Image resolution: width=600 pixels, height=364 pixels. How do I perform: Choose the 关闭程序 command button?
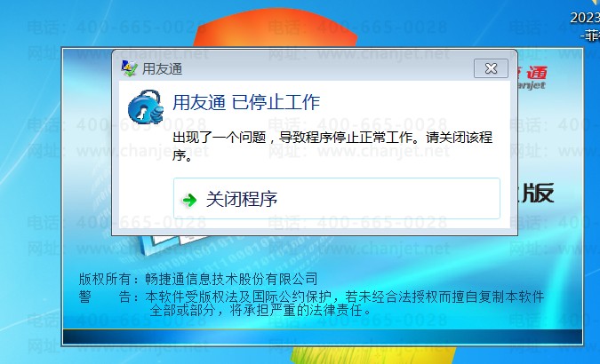pyautogui.click(x=337, y=199)
